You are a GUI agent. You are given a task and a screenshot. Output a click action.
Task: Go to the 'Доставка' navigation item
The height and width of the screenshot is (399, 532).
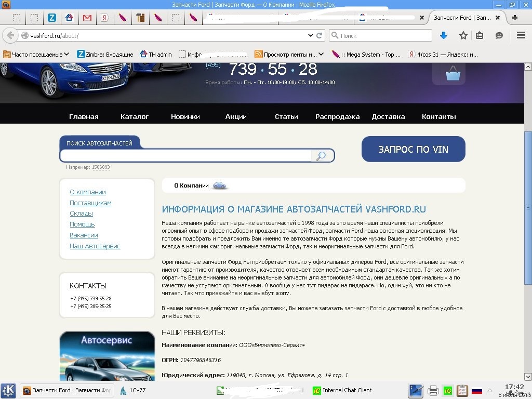click(x=388, y=116)
